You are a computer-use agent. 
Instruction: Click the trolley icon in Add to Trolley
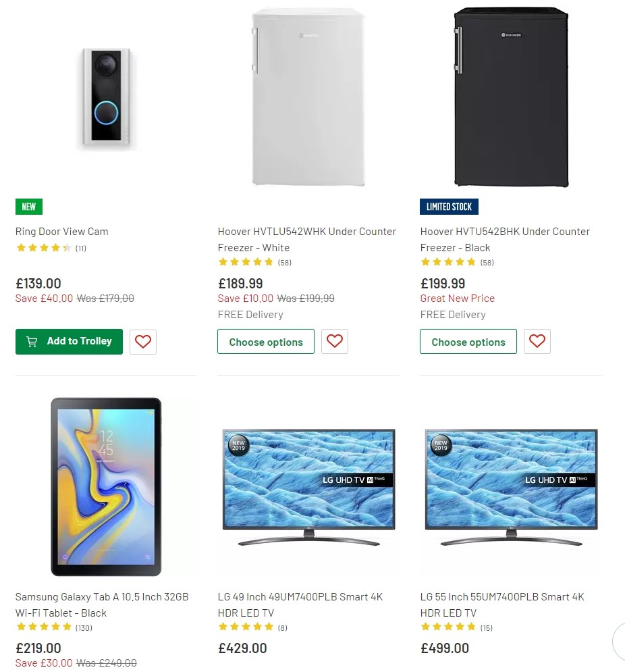point(31,342)
